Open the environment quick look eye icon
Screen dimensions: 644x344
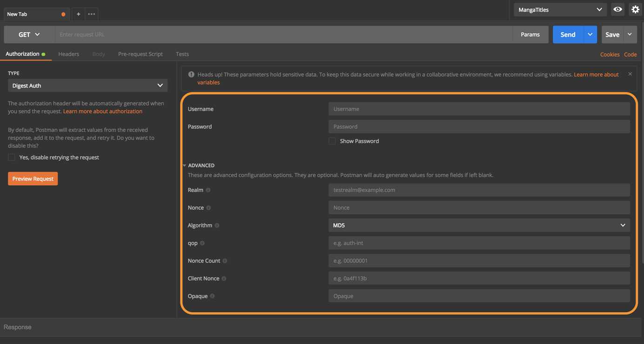tap(617, 9)
